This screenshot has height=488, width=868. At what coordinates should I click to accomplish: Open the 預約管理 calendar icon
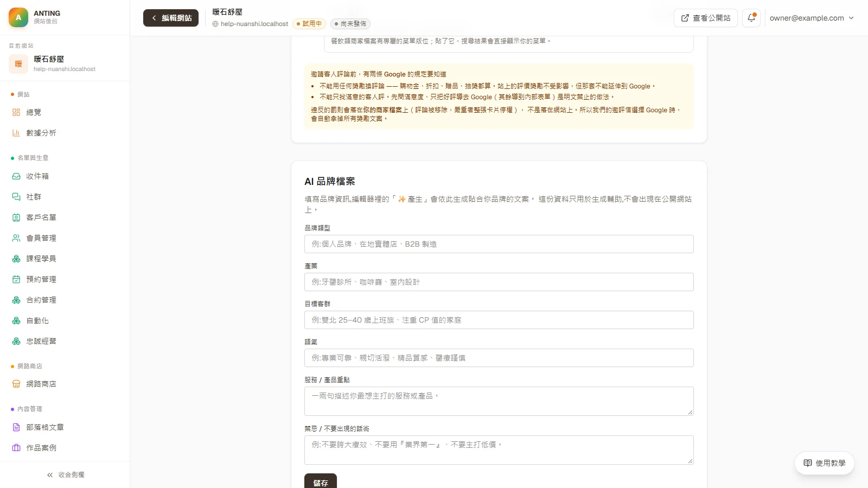click(x=16, y=279)
